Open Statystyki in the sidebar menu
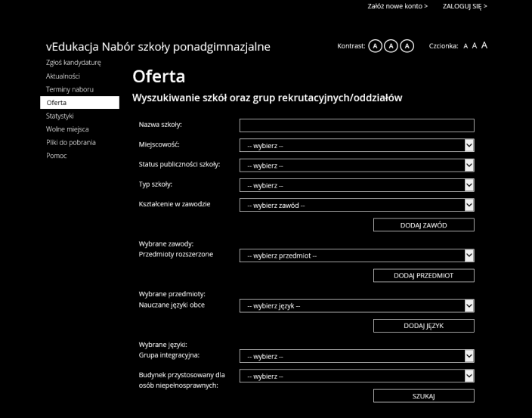This screenshot has height=418, width=532. coord(60,116)
